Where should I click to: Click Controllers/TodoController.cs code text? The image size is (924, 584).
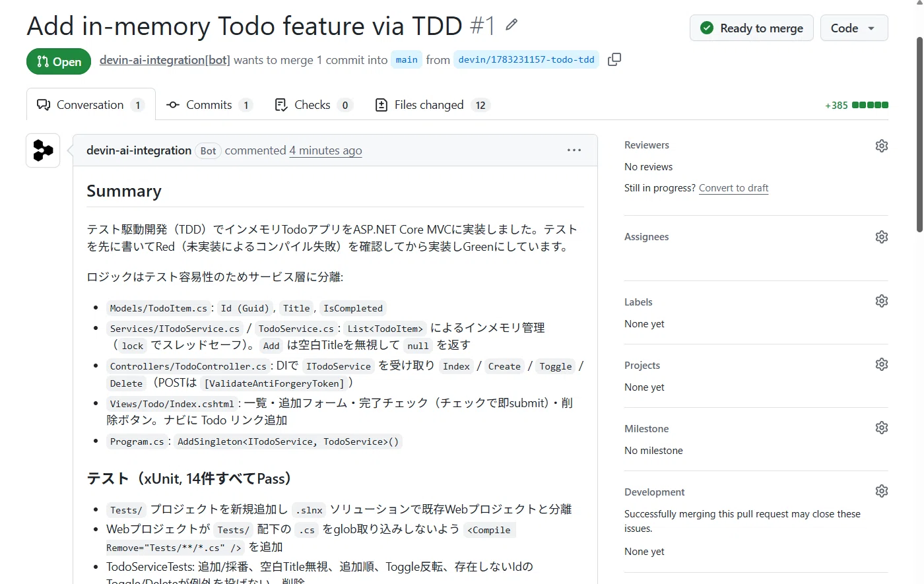click(188, 366)
